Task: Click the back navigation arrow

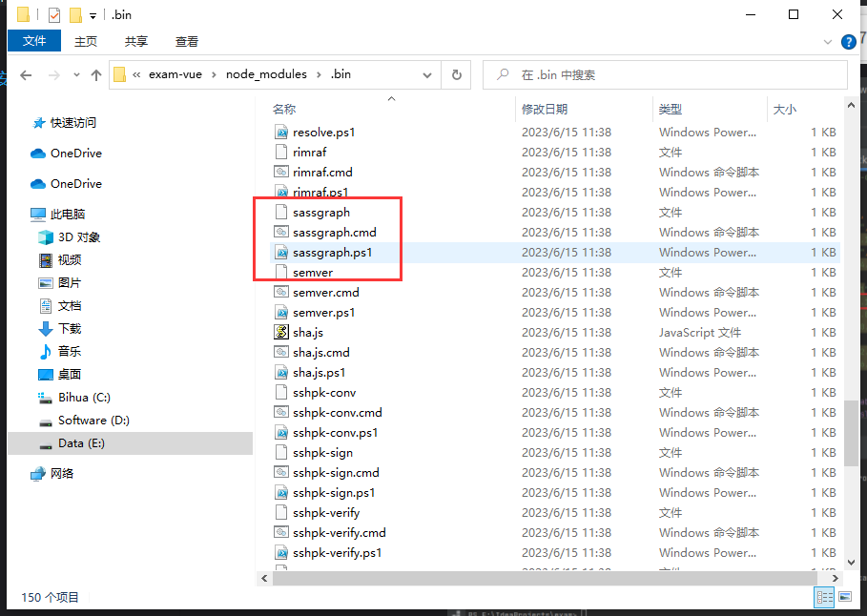Action: 26,75
